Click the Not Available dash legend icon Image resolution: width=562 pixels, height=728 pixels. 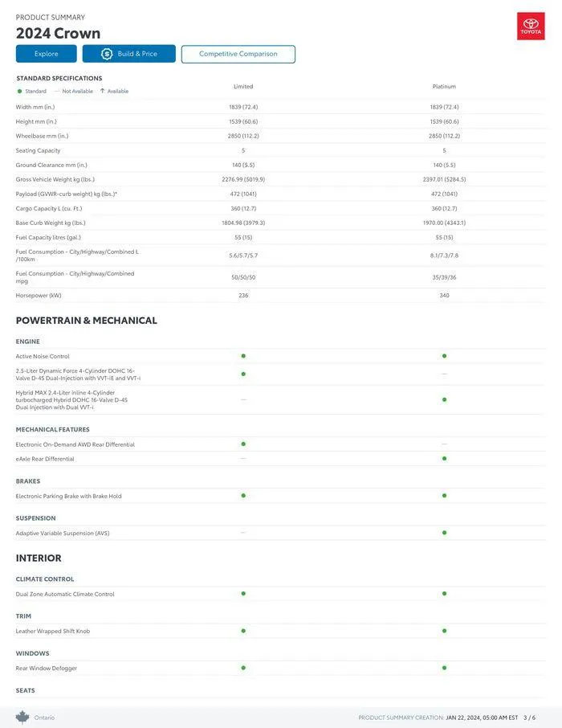57,91
